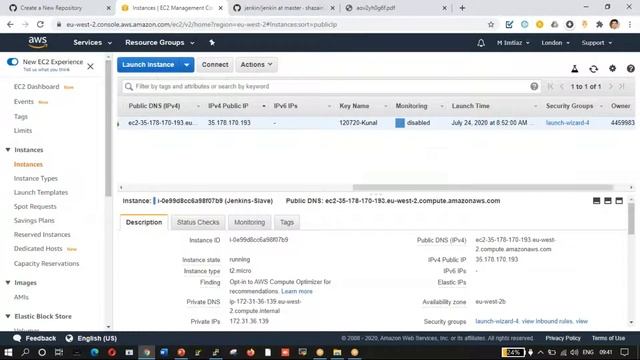Bookmark this page with the star icon
Image resolution: width=640 pixels, height=360 pixels.
coord(491,24)
